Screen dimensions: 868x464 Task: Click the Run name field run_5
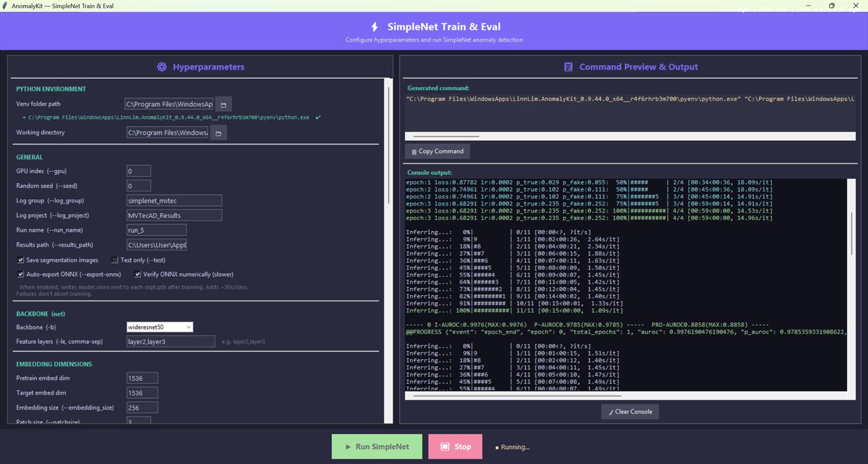(x=156, y=230)
